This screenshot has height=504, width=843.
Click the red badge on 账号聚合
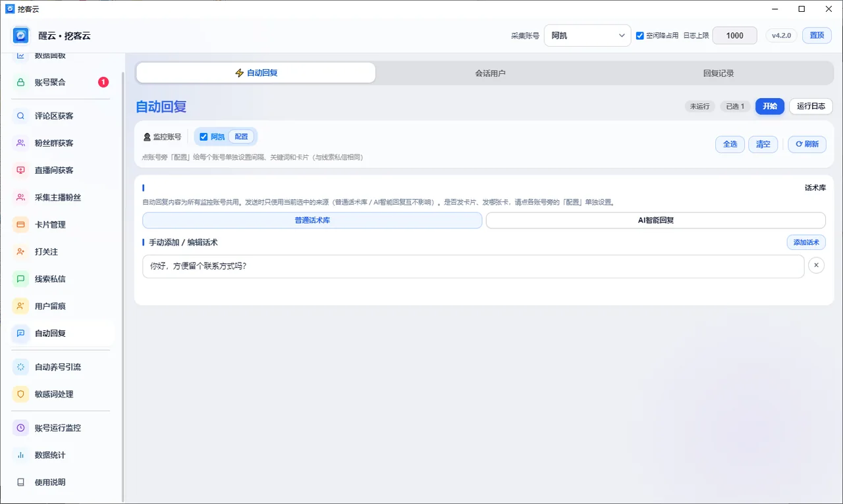103,82
